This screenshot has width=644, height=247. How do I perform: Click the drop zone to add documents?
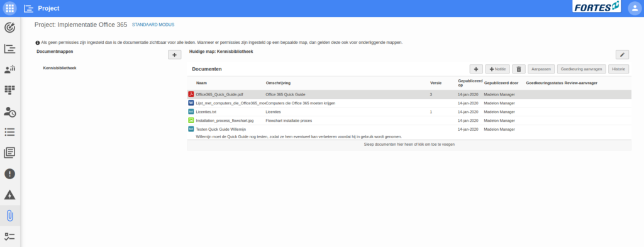(409, 145)
